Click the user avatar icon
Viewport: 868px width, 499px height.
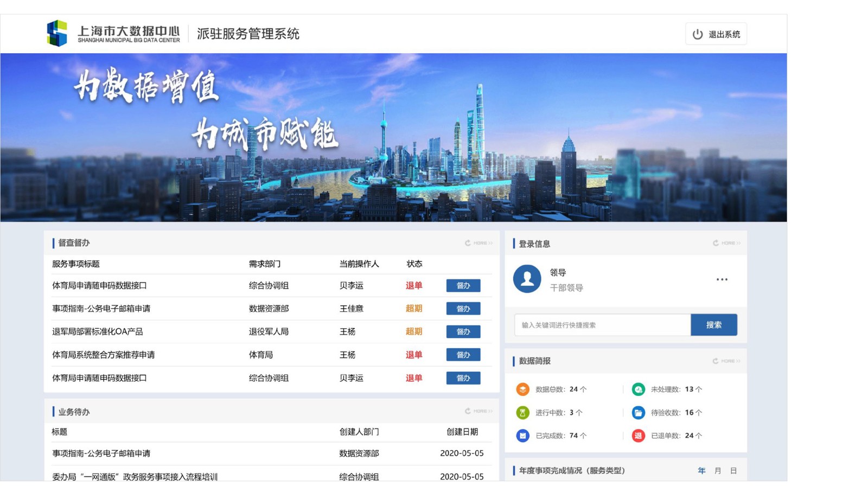pos(527,279)
